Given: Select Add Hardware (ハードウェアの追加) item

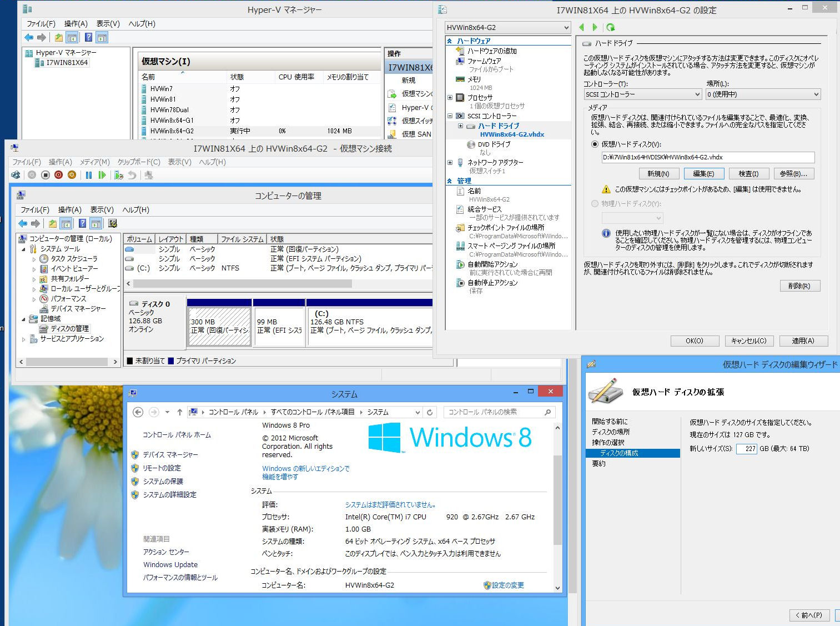Looking at the screenshot, I should pyautogui.click(x=492, y=51).
